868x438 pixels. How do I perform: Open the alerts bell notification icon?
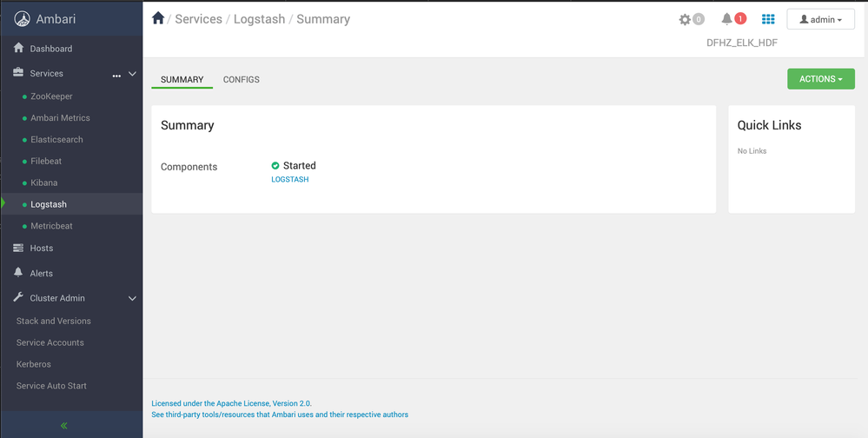(727, 19)
